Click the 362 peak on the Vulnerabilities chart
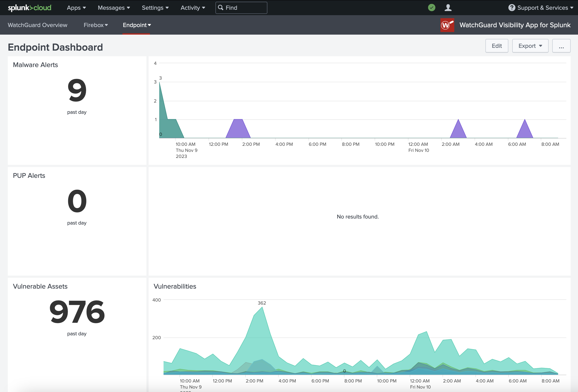 [x=262, y=307]
